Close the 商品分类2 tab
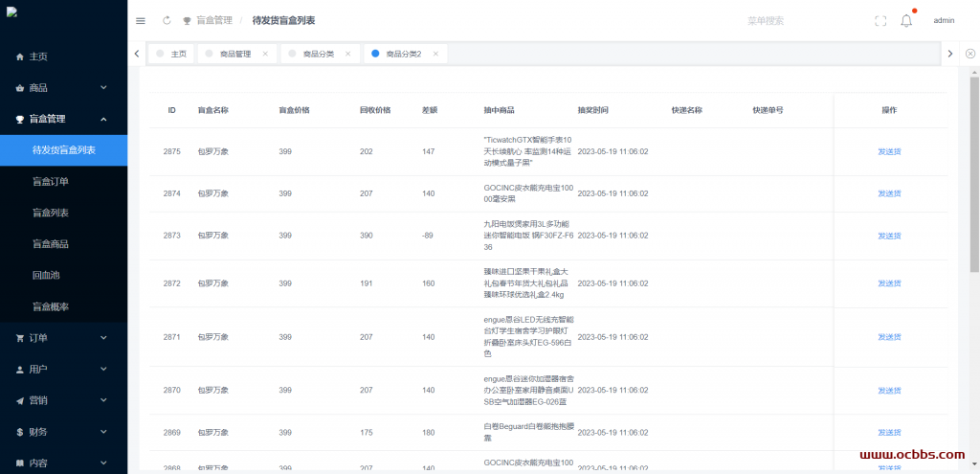Screen dimensions: 980x474 (435, 54)
